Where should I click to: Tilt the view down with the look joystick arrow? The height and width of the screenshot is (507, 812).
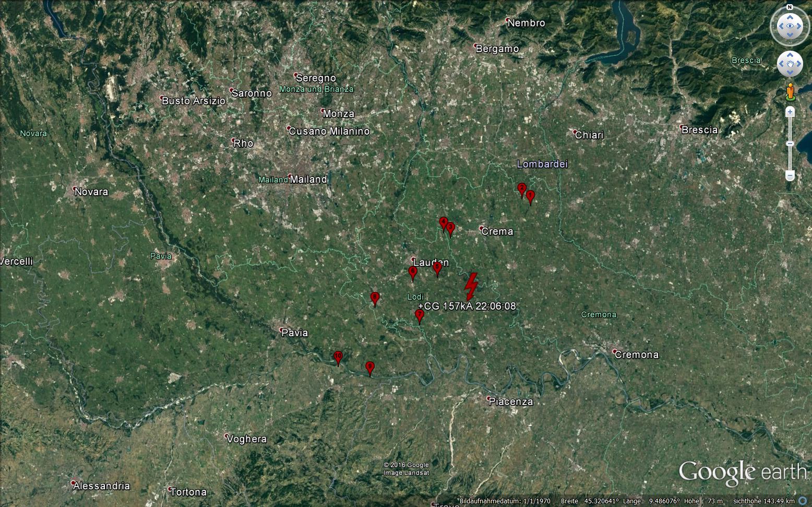click(x=790, y=35)
